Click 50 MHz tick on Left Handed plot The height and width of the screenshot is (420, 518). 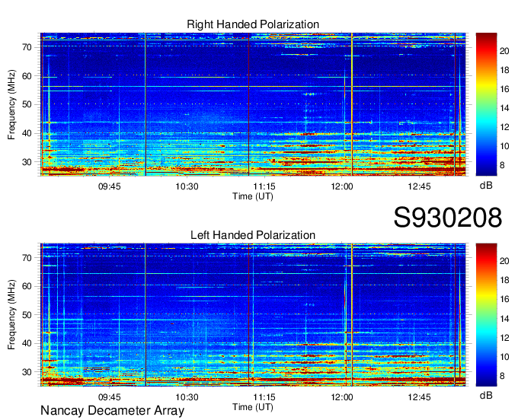click(x=27, y=315)
